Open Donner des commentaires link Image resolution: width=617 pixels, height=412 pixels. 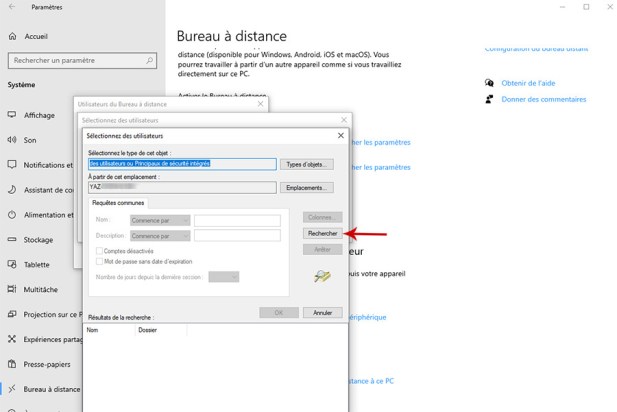pos(543,99)
